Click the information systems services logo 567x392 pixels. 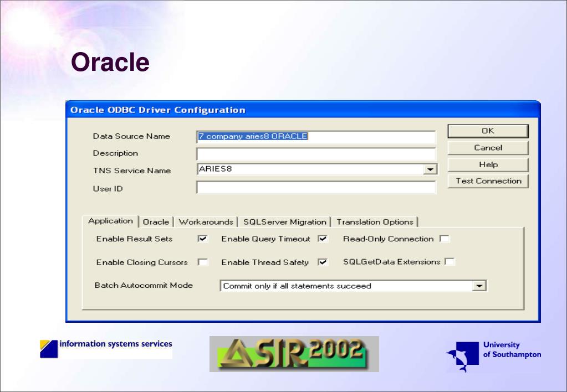tap(106, 349)
